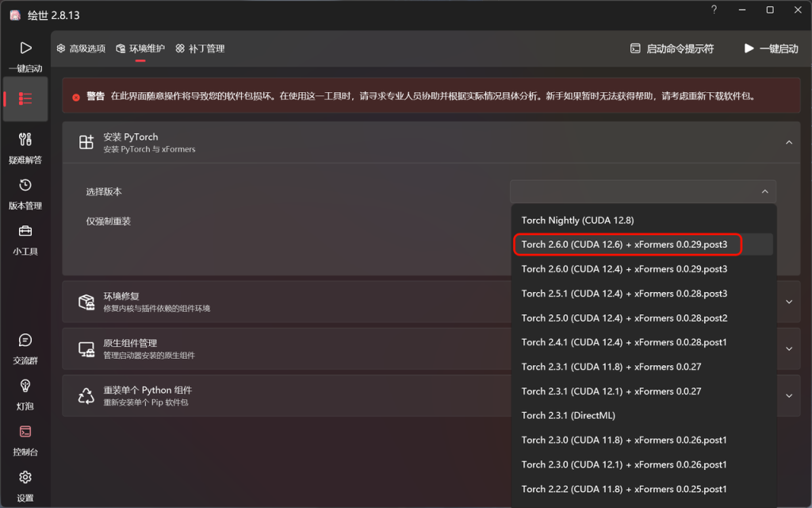Viewport: 812px width, 508px height.
Task: Open the 控制台 console icon
Action: pyautogui.click(x=25, y=432)
